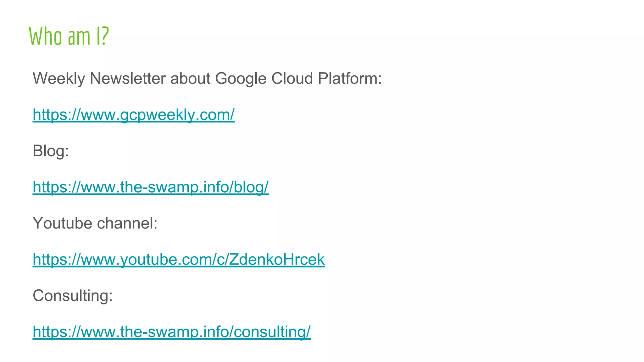Click 'ZdenkoHrcek' at the end of the YouTube URL
The image size is (644, 362).
point(277,259)
